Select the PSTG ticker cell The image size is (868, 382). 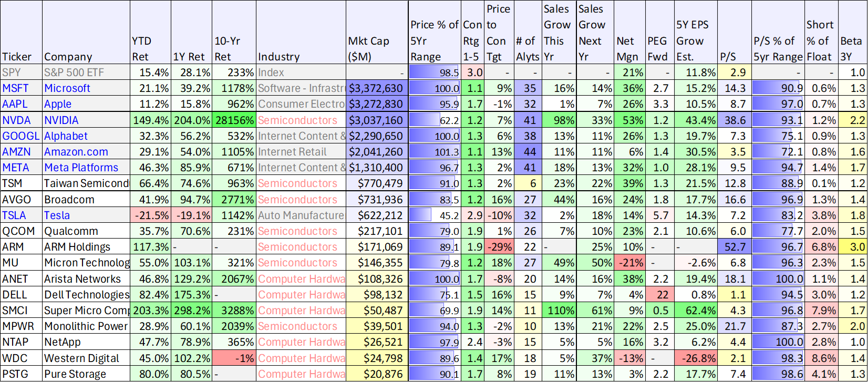pyautogui.click(x=21, y=374)
